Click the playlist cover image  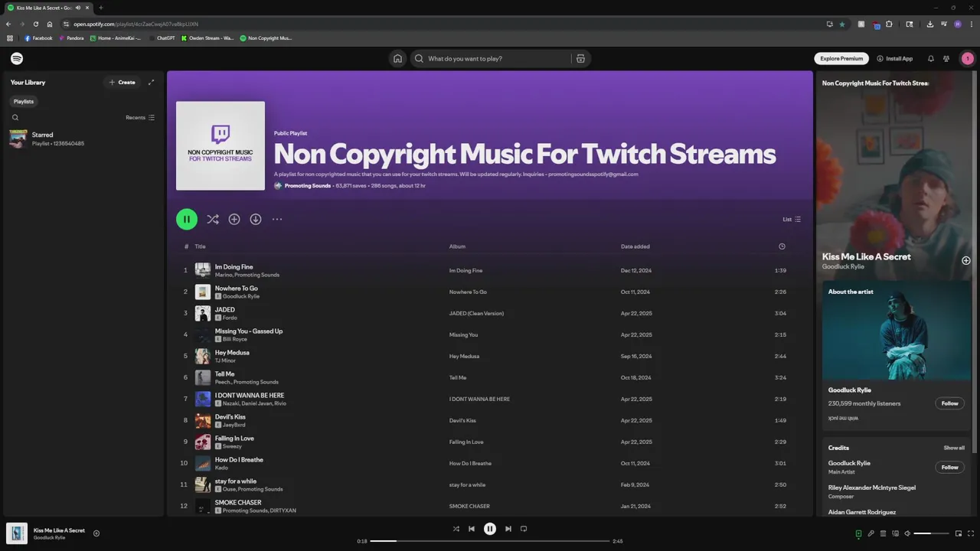[220, 145]
